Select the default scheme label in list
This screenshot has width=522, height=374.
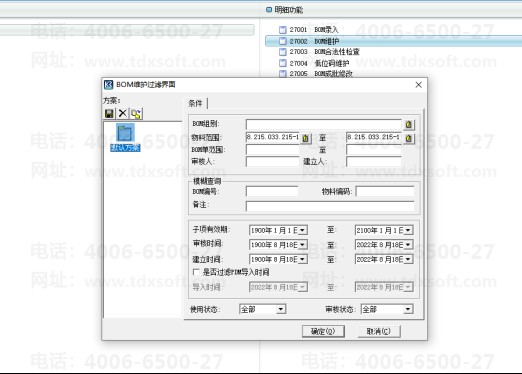coord(125,147)
